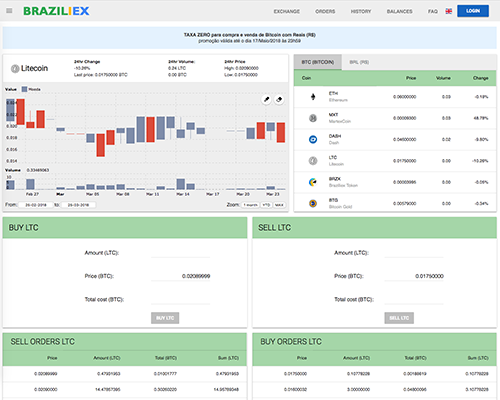Click first buy order price 0.01750000
Image resolution: width=500 pixels, height=400 pixels.
click(295, 374)
